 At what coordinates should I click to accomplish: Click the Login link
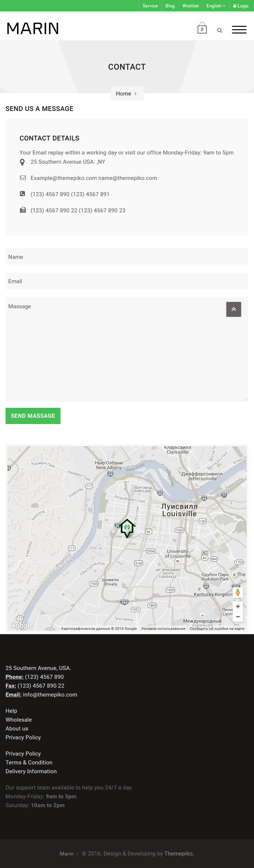pyautogui.click(x=241, y=6)
